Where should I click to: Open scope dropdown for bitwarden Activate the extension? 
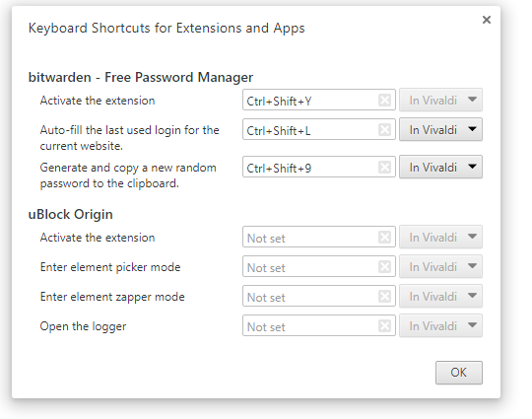pos(440,100)
